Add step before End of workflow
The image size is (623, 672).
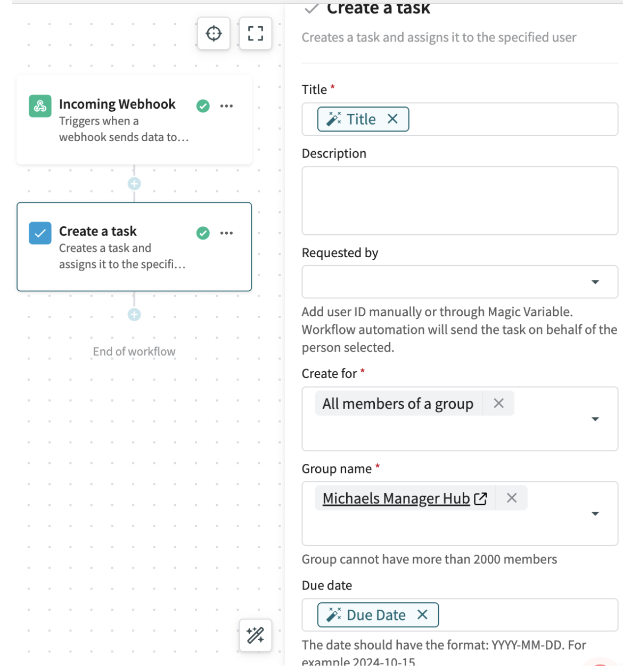point(134,315)
